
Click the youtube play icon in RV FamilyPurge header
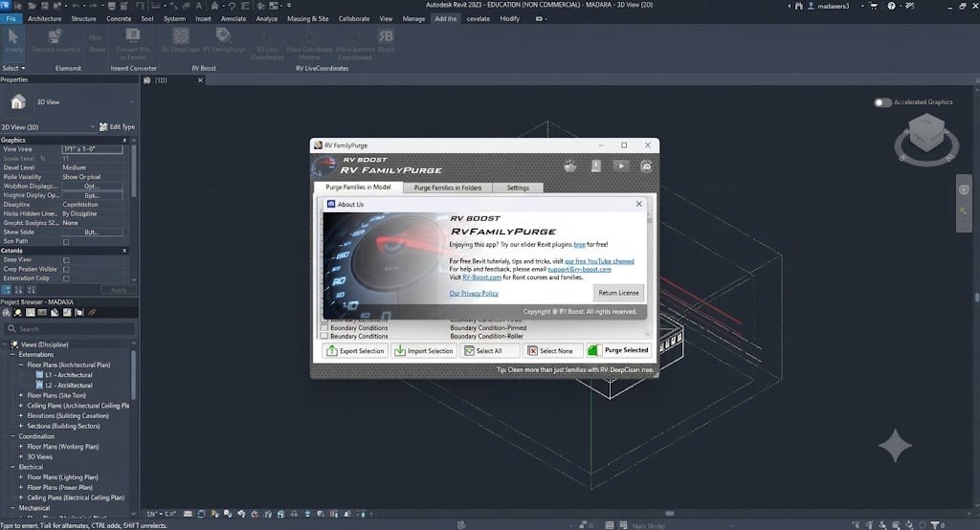click(x=620, y=166)
